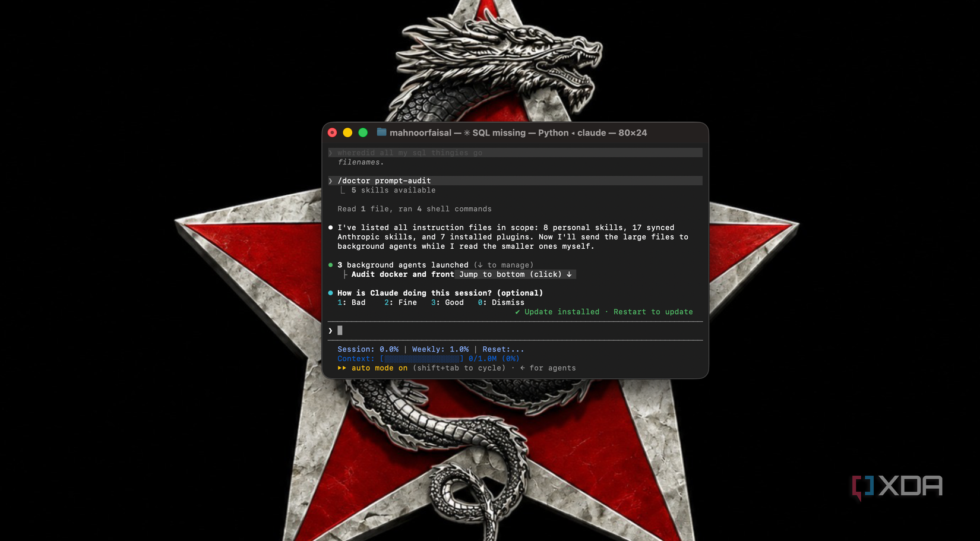Click '(shift+tab to cycle)' hint
This screenshot has width=980, height=541.
pos(459,368)
